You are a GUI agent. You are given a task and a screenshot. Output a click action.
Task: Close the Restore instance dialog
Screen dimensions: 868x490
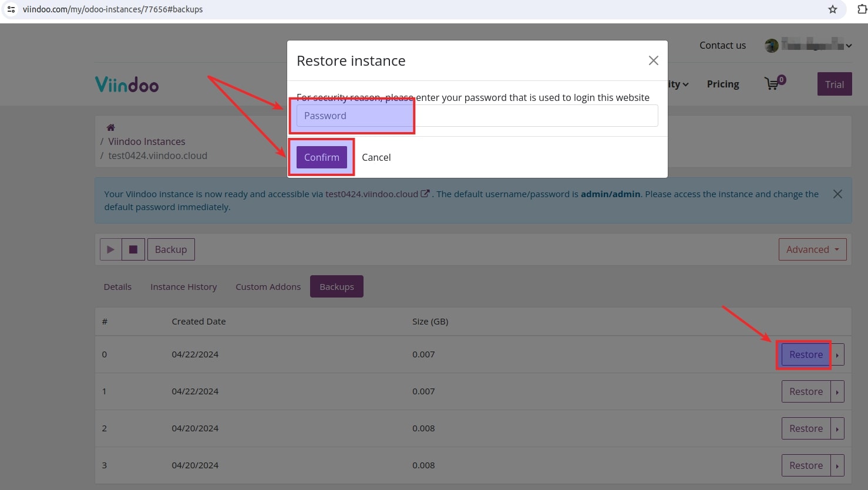coord(653,60)
